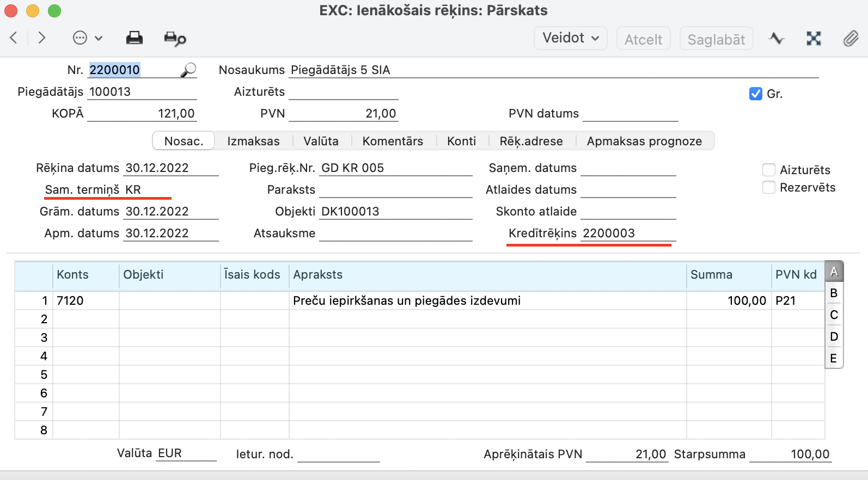Click the Atcelt button
Viewport: 868px width, 480px height.
click(643, 39)
